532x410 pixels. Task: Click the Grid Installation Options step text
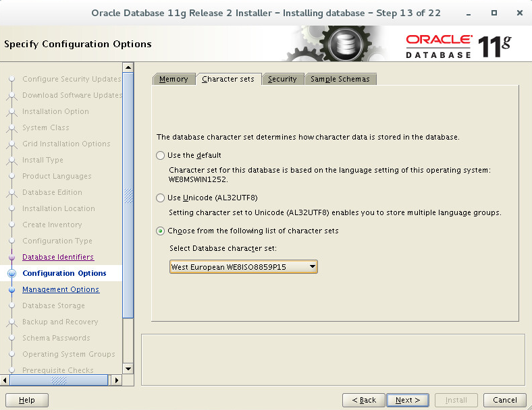[66, 144]
